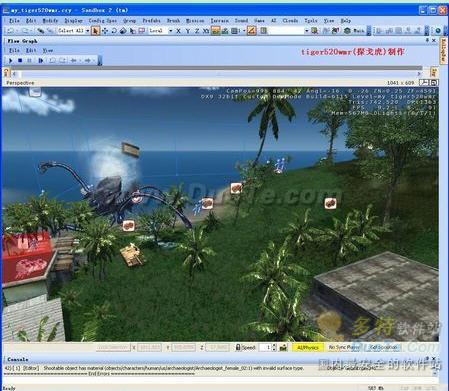This screenshot has height=391, width=449.
Task: Click the Speed value input field
Action: pos(265,348)
